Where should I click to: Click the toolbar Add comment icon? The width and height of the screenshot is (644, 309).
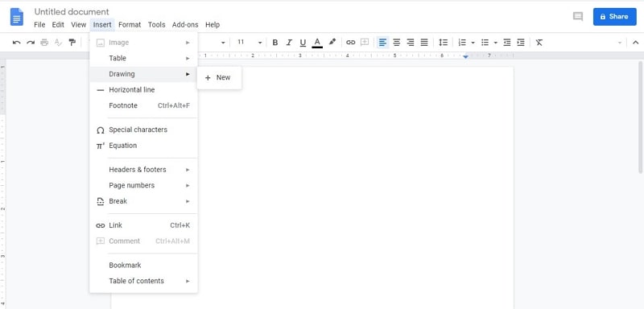point(365,43)
